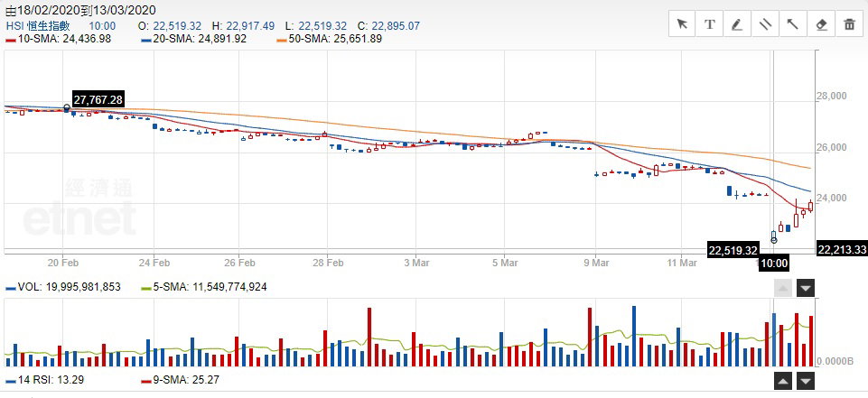Click the 14 RSI: 13.29 legend

[45, 380]
